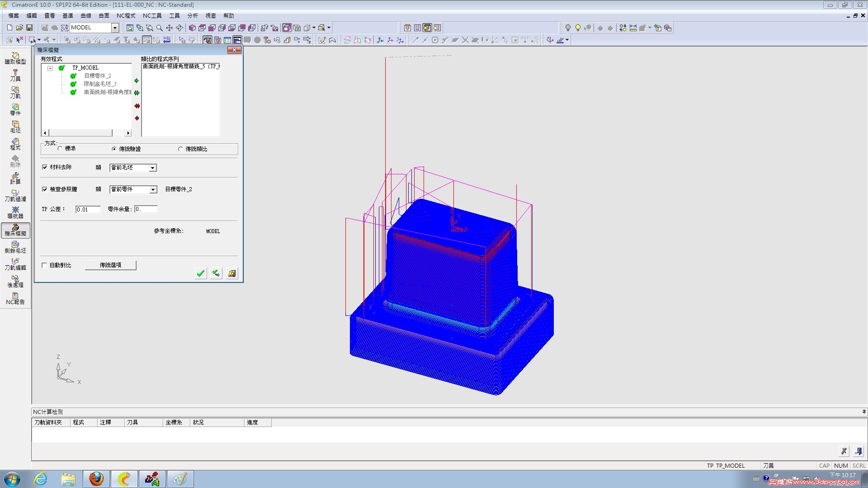Open the 讀取模型 (load model) sidebar tool
The height and width of the screenshot is (488, 868).
(15, 58)
